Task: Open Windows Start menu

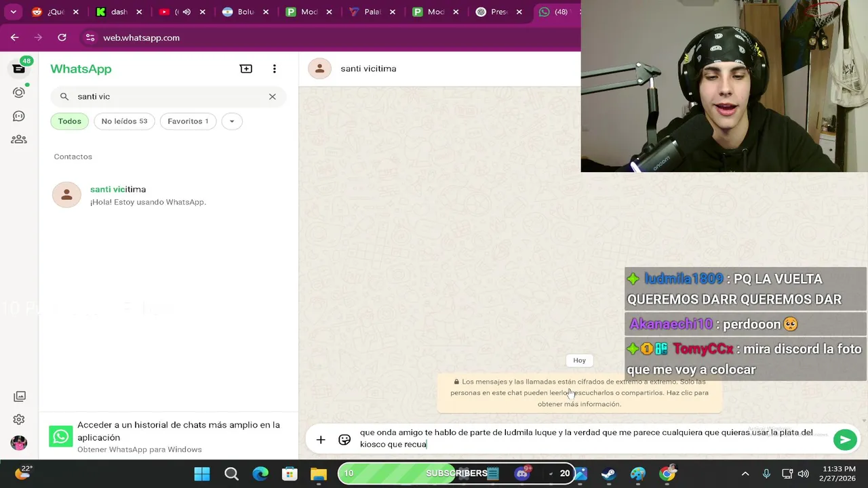Action: click(x=202, y=473)
